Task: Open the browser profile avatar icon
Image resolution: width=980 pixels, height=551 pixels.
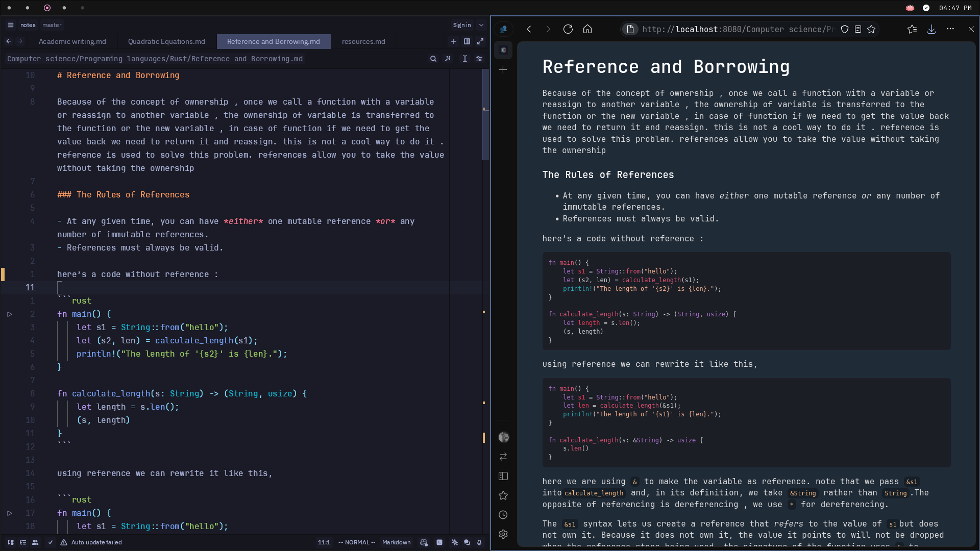Action: [x=503, y=30]
